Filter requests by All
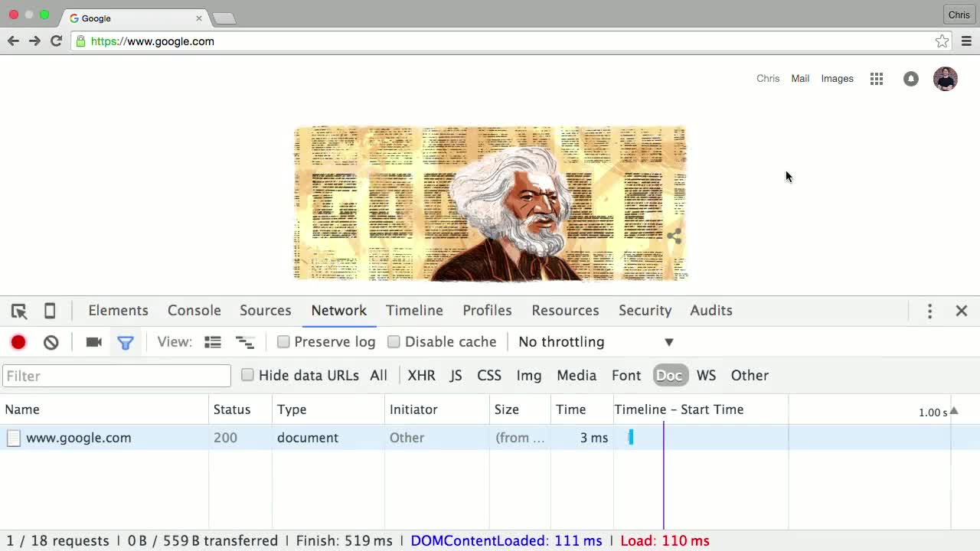The height and width of the screenshot is (551, 980). click(x=378, y=376)
